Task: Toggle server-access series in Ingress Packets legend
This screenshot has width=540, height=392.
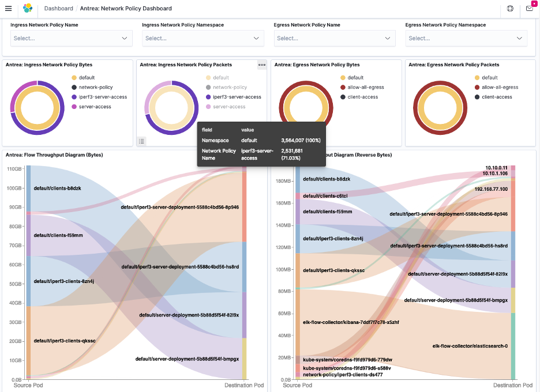Action: [x=229, y=107]
